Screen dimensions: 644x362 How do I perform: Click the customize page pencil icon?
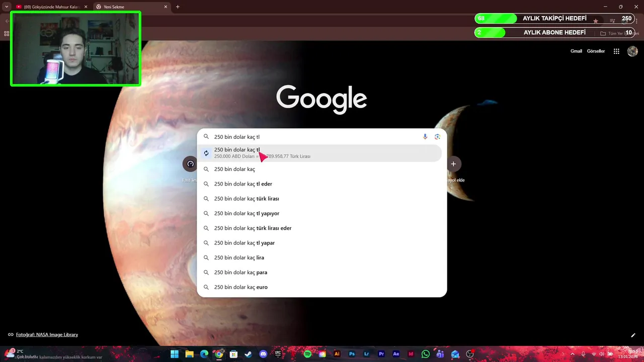[633, 335]
